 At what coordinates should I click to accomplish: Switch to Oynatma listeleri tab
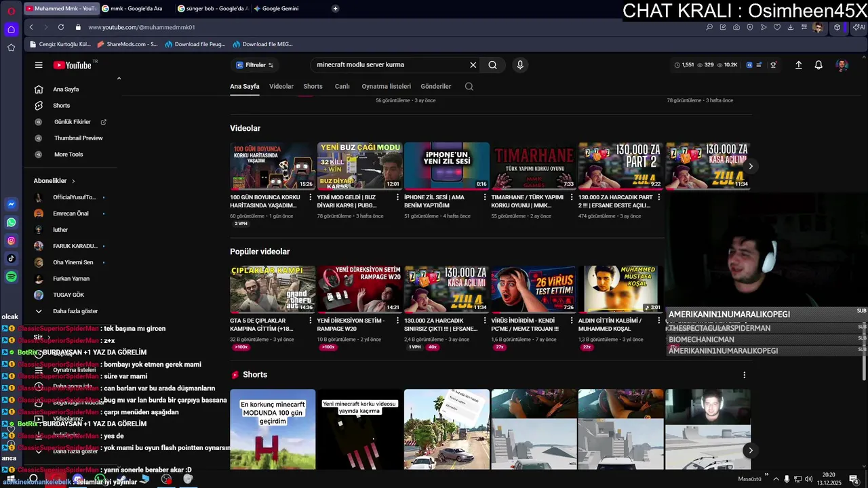click(386, 87)
